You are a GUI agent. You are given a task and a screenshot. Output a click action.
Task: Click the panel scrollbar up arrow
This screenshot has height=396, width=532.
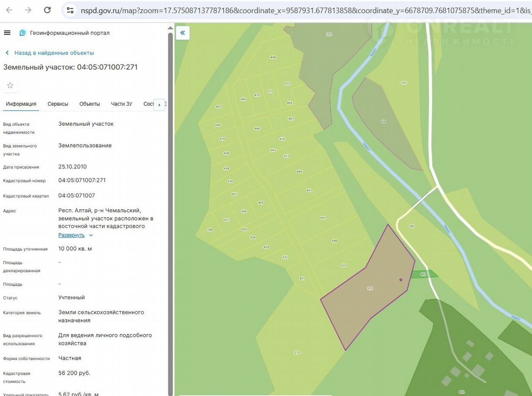pyautogui.click(x=170, y=28)
